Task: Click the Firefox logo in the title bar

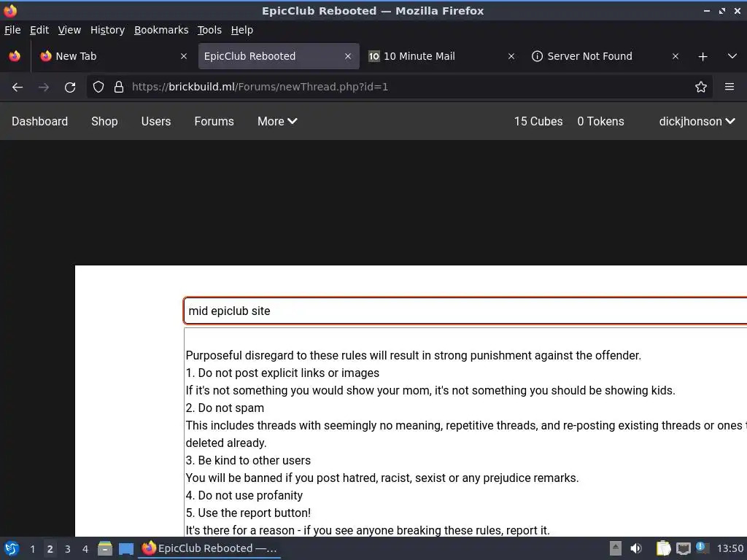Action: click(10, 10)
